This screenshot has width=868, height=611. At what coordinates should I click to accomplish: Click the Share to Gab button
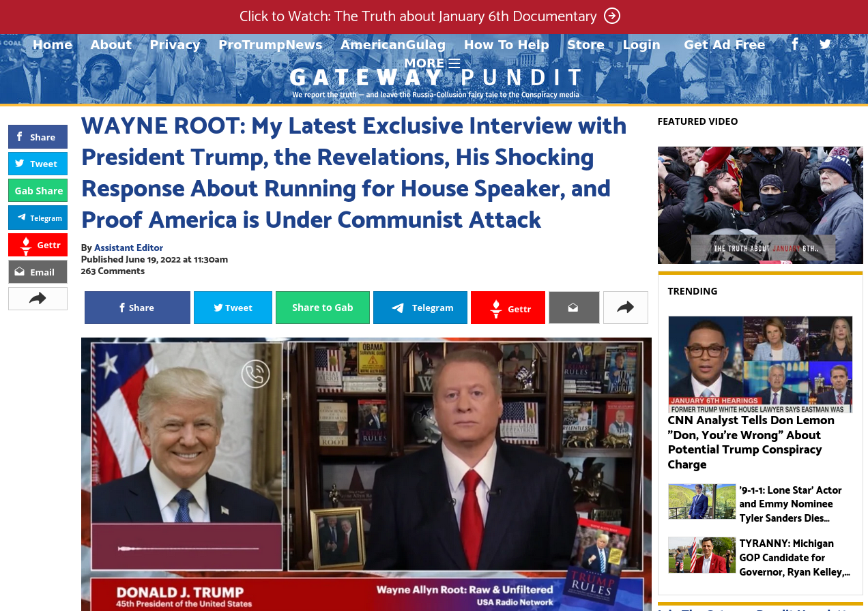click(x=323, y=308)
